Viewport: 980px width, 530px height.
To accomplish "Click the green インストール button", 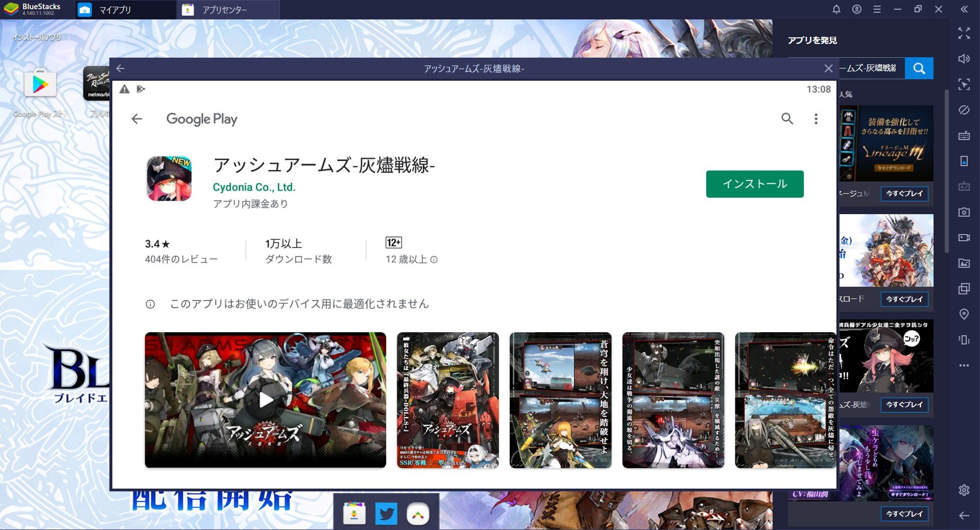I will (754, 184).
